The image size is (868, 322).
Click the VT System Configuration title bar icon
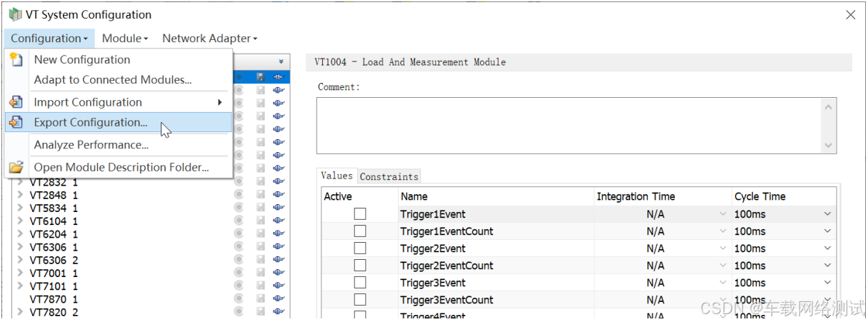pos(15,14)
